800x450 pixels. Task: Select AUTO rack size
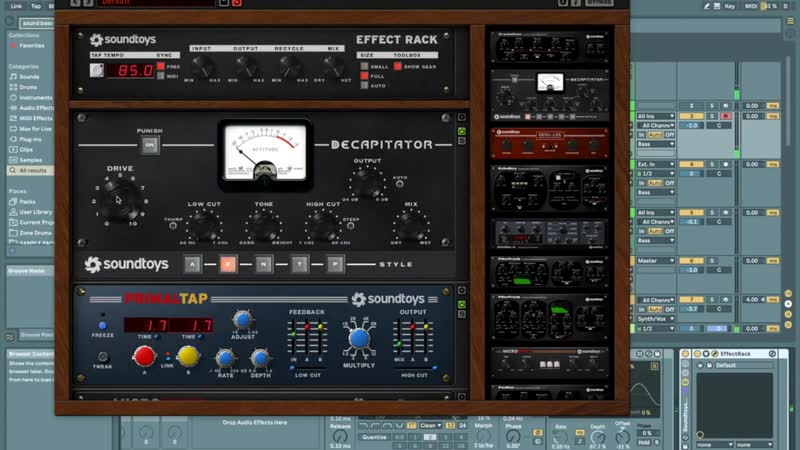click(x=364, y=86)
